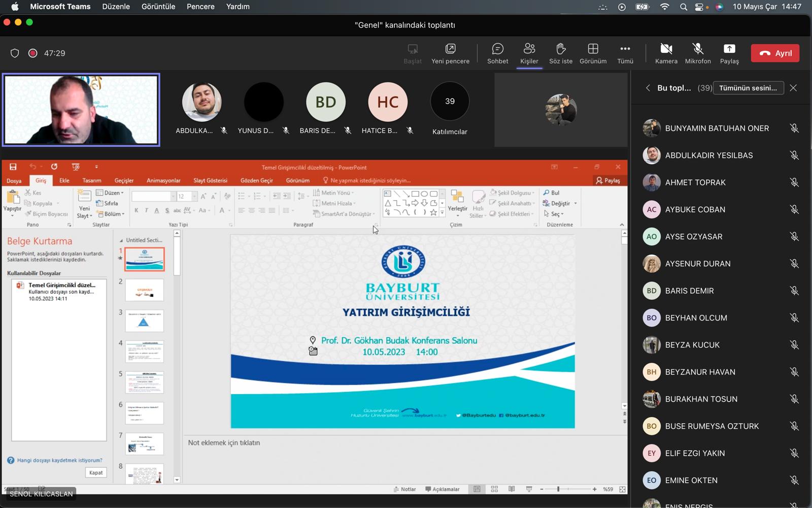Select HATICE HC avatar in video strip

click(x=388, y=102)
